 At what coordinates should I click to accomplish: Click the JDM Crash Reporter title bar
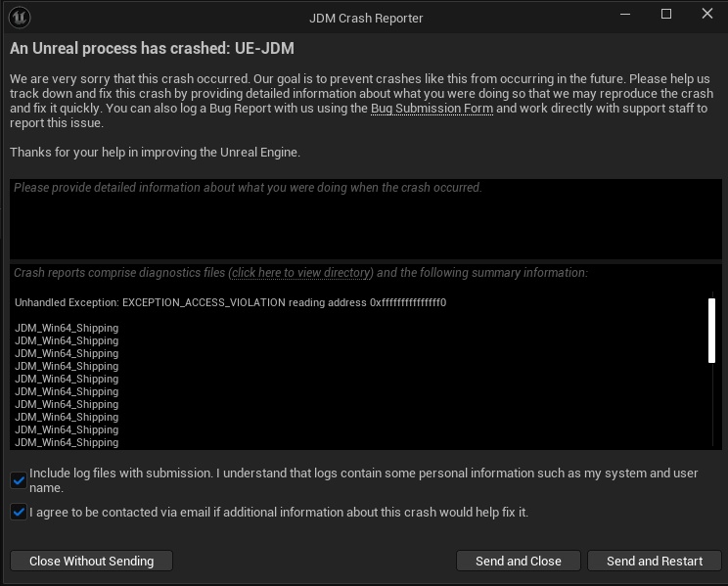[364, 16]
